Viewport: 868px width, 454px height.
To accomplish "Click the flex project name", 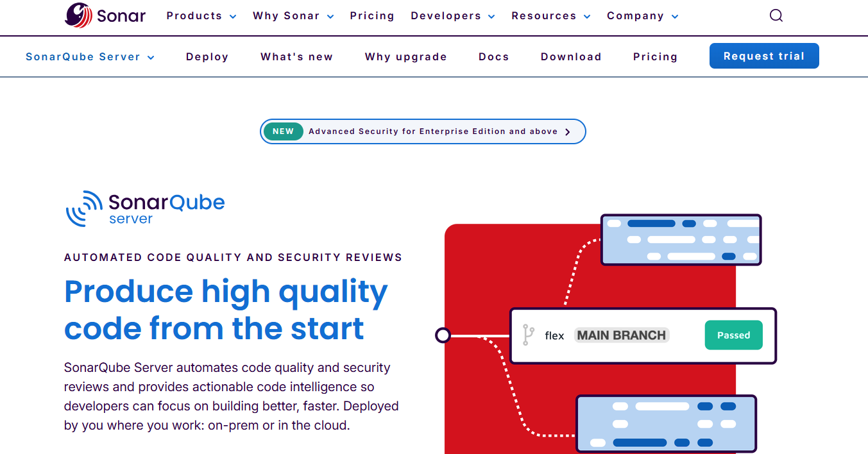I will click(x=554, y=335).
